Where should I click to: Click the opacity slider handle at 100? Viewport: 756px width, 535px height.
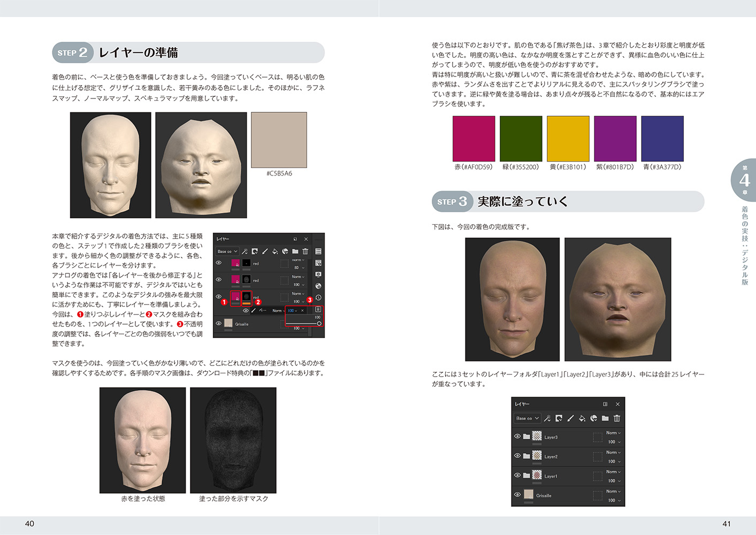(319, 324)
